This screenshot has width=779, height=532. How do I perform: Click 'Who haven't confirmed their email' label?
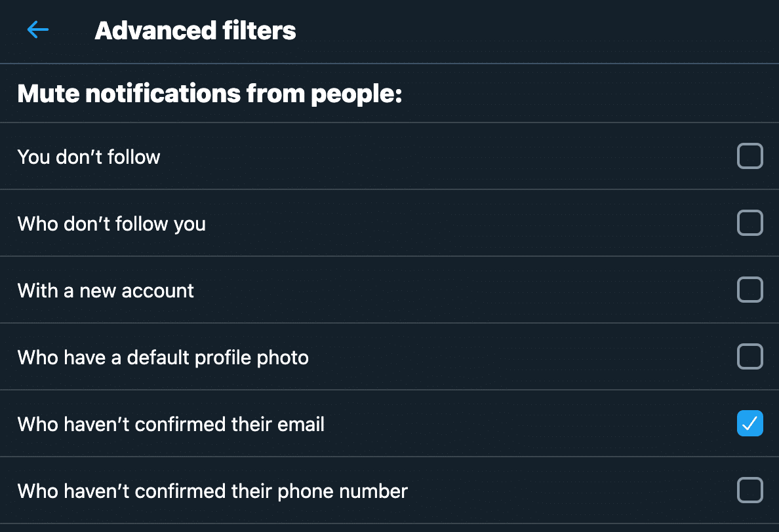tap(170, 425)
